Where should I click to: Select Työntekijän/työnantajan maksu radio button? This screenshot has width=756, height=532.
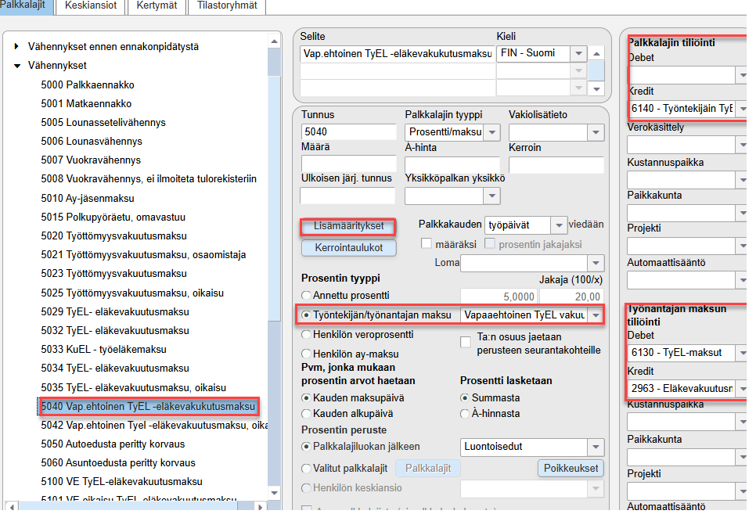tap(306, 315)
